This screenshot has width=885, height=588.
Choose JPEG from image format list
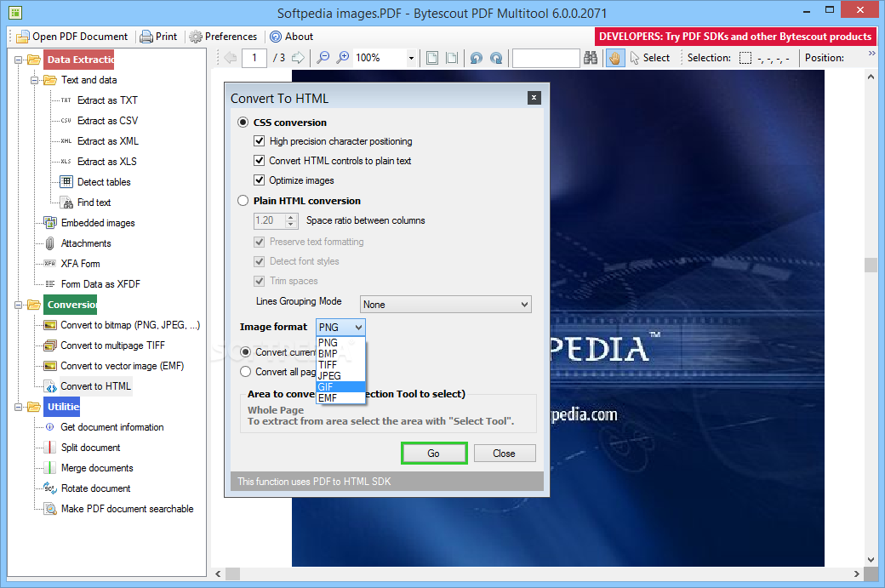click(x=340, y=376)
